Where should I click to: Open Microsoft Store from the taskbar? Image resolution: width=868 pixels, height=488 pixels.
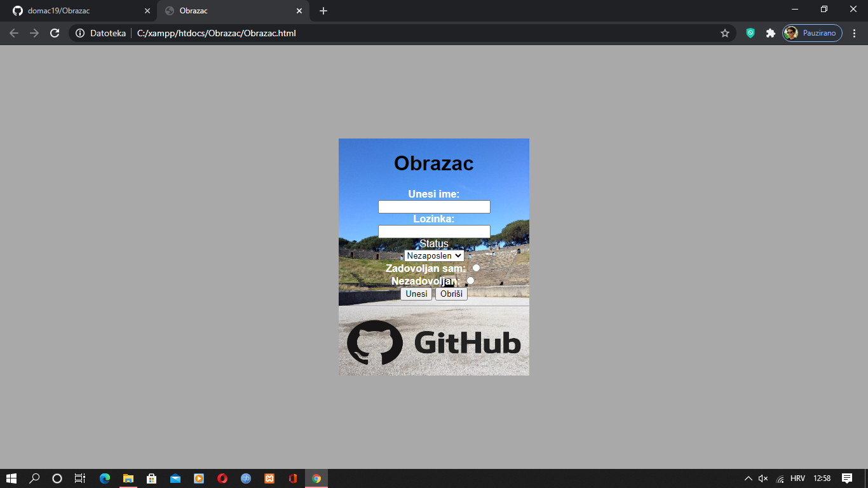tap(152, 478)
